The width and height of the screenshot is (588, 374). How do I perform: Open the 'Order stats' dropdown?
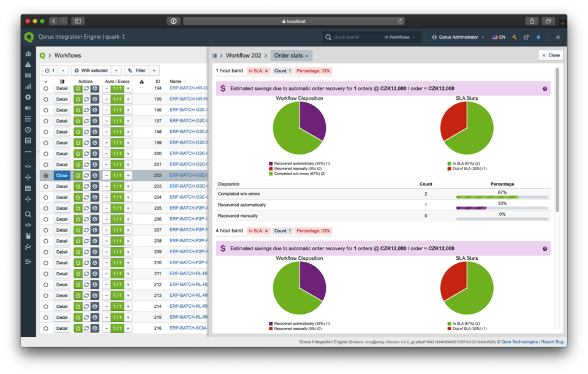[292, 55]
